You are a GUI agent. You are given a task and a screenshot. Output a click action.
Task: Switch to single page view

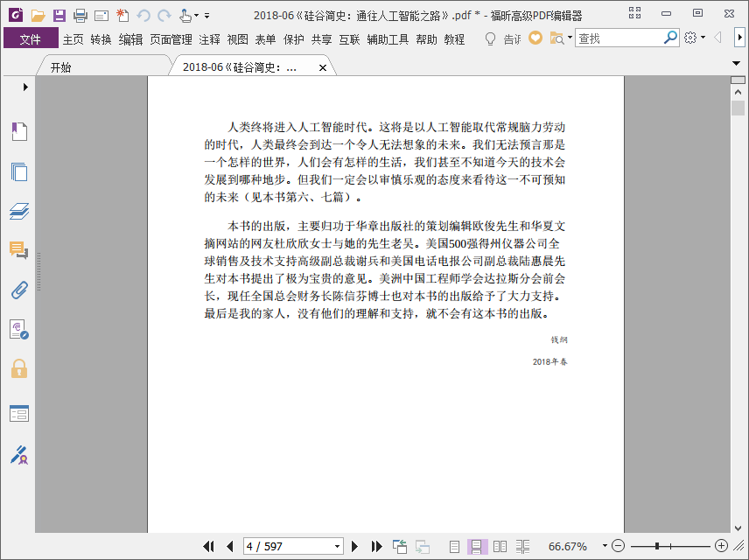pos(454,546)
